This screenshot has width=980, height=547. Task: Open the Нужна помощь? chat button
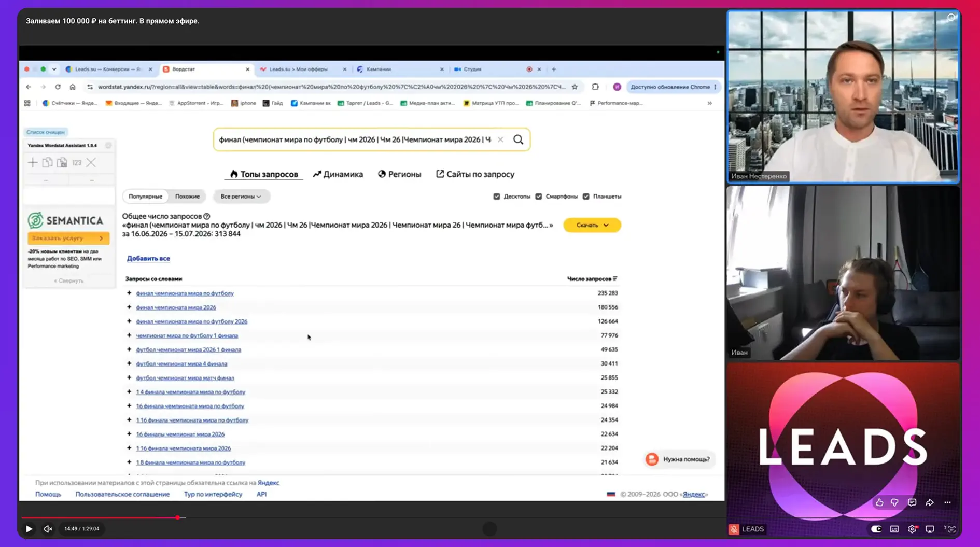pos(680,459)
